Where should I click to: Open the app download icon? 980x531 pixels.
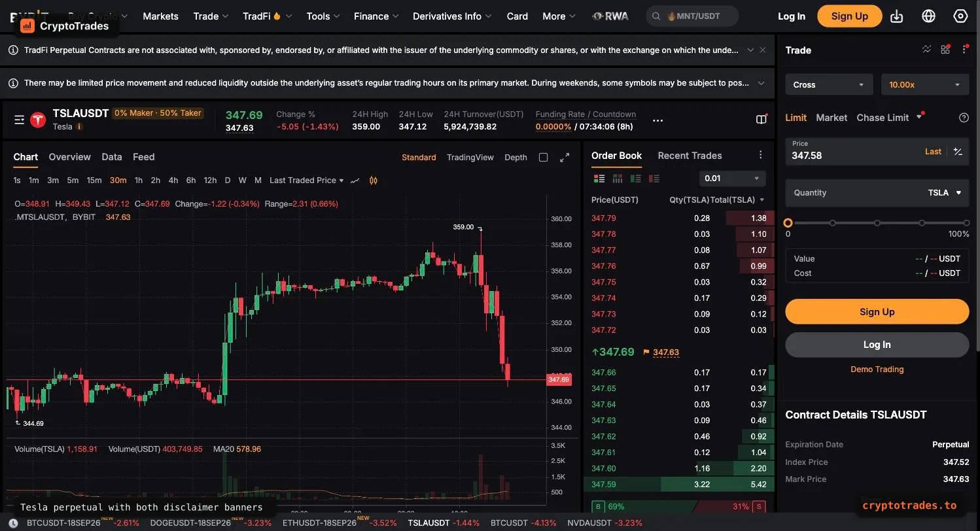click(x=897, y=16)
